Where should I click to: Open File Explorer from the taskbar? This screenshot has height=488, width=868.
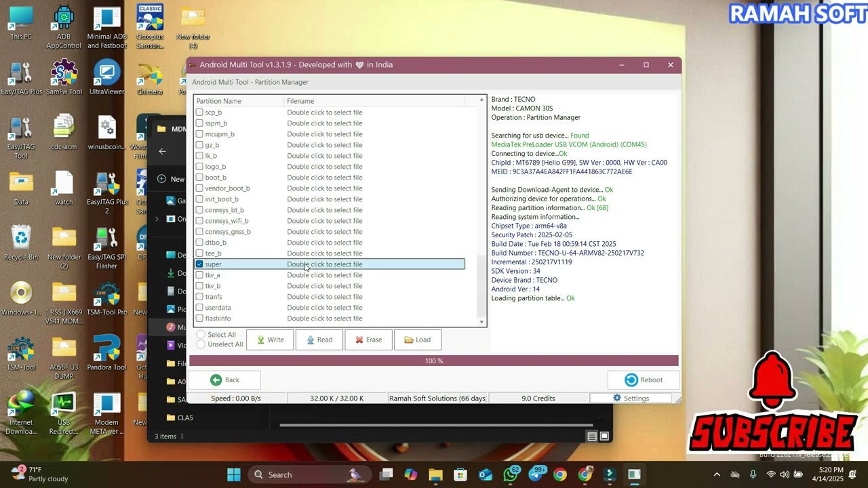(x=435, y=474)
